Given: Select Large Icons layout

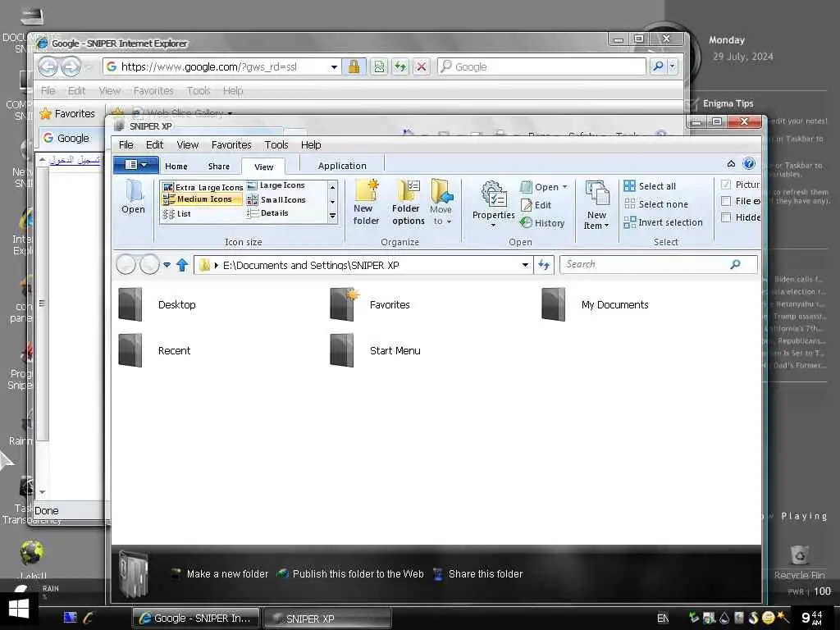Looking at the screenshot, I should click(276, 185).
